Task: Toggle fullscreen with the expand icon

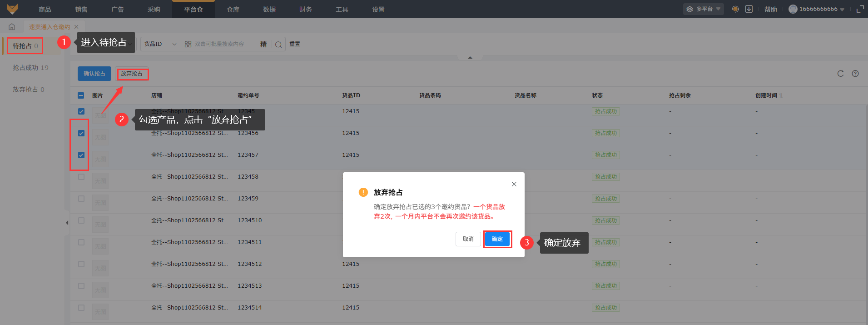Action: click(x=860, y=9)
